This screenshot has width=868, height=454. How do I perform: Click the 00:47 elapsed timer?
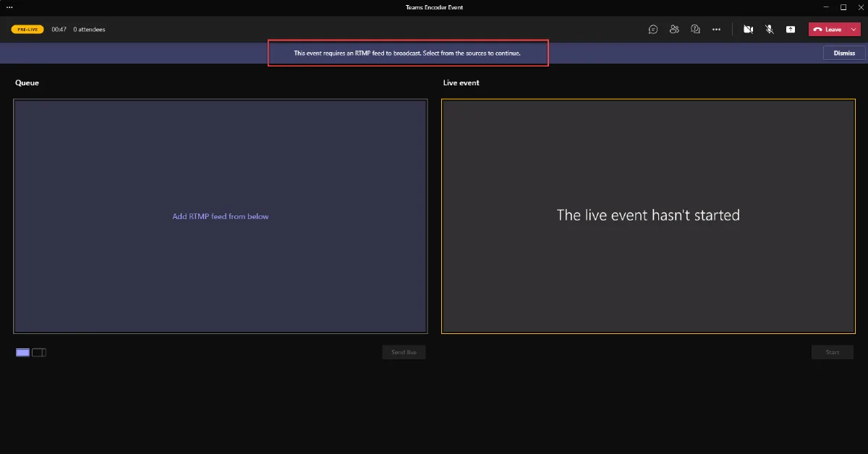[x=59, y=30]
